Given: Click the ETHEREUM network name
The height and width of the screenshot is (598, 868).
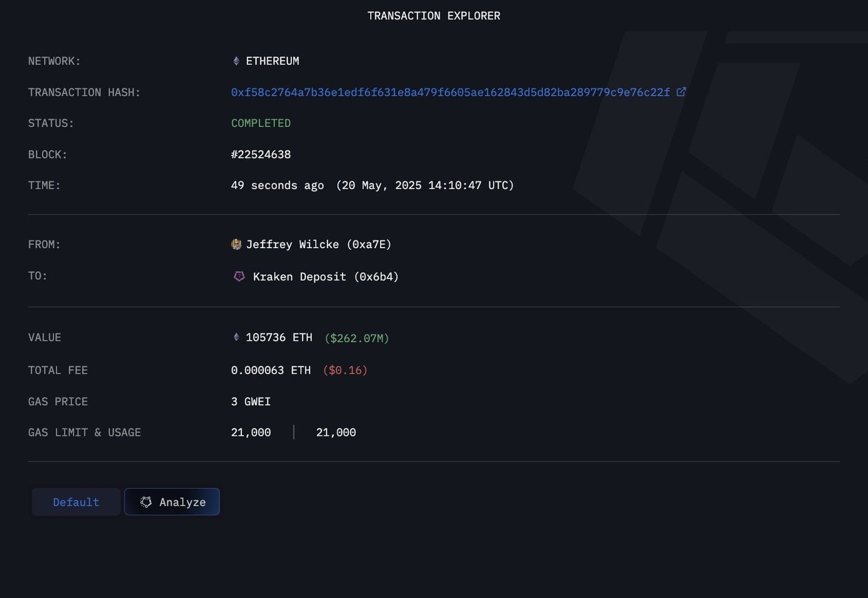Looking at the screenshot, I should point(273,61).
